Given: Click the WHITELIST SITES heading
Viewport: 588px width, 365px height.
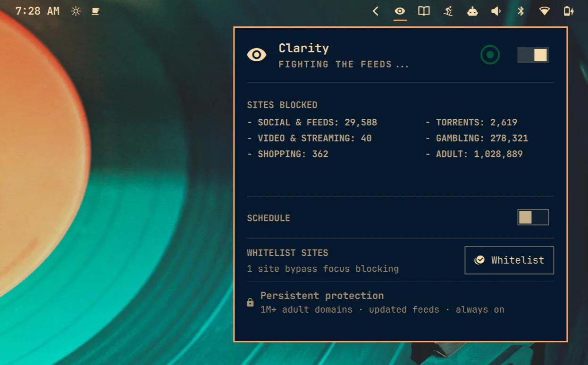Looking at the screenshot, I should [x=287, y=253].
